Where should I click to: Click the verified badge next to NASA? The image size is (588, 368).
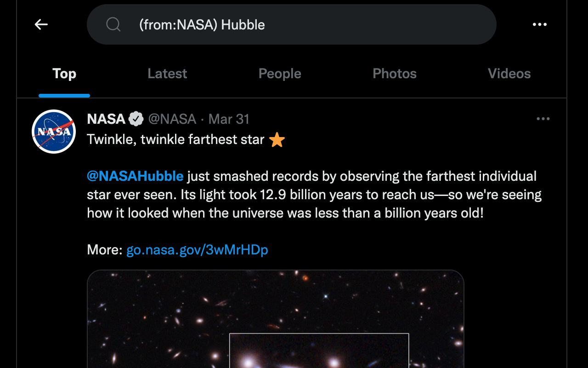tap(136, 119)
